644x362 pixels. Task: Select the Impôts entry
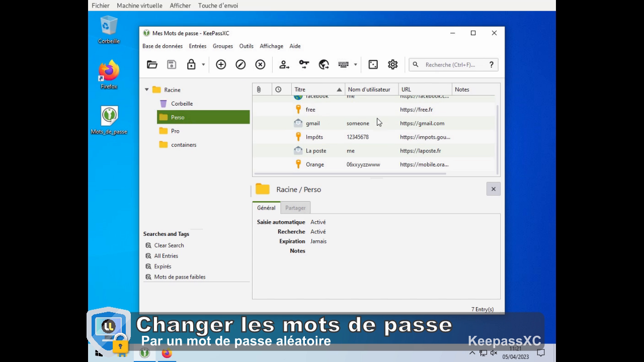(374, 137)
